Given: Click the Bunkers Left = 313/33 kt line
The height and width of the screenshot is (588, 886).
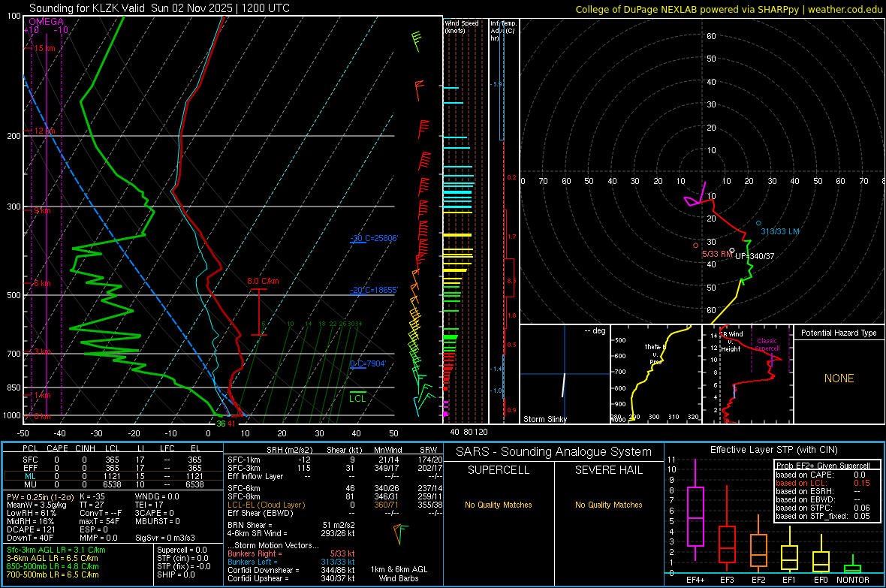Looking at the screenshot, I should 291,562.
